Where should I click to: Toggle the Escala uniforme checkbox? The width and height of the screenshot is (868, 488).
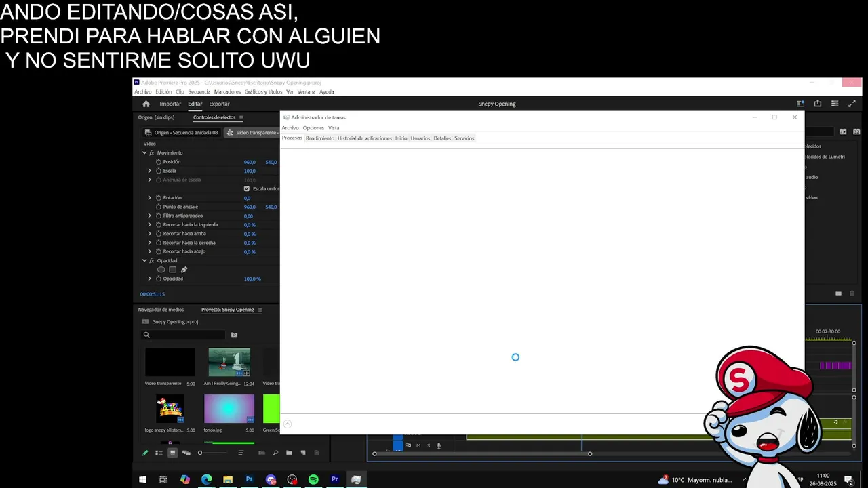tap(247, 188)
